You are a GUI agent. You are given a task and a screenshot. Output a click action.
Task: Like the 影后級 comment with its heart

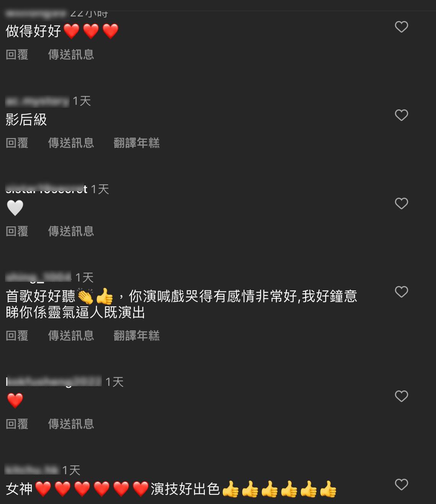tap(401, 115)
